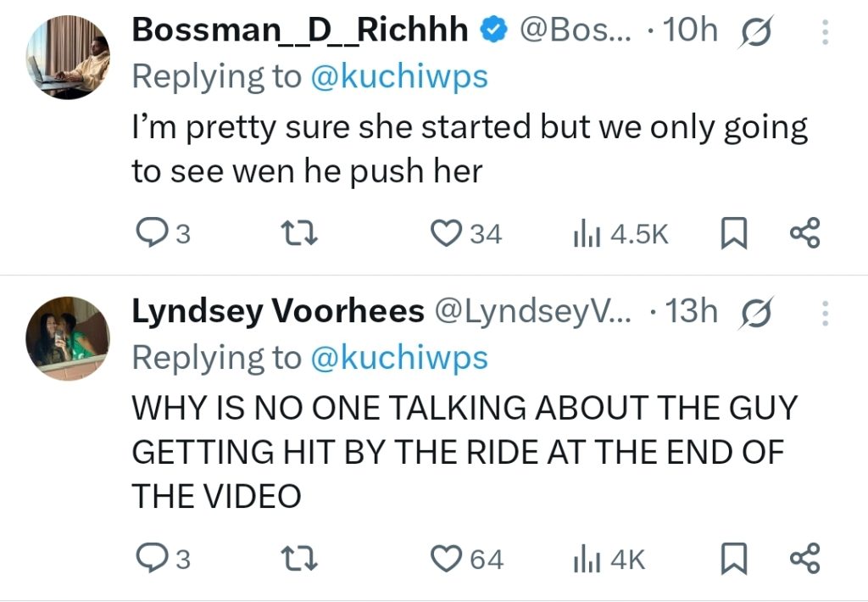Share Bossman__D__Richhh's tweet
This screenshot has height=602, width=868.
click(x=804, y=233)
